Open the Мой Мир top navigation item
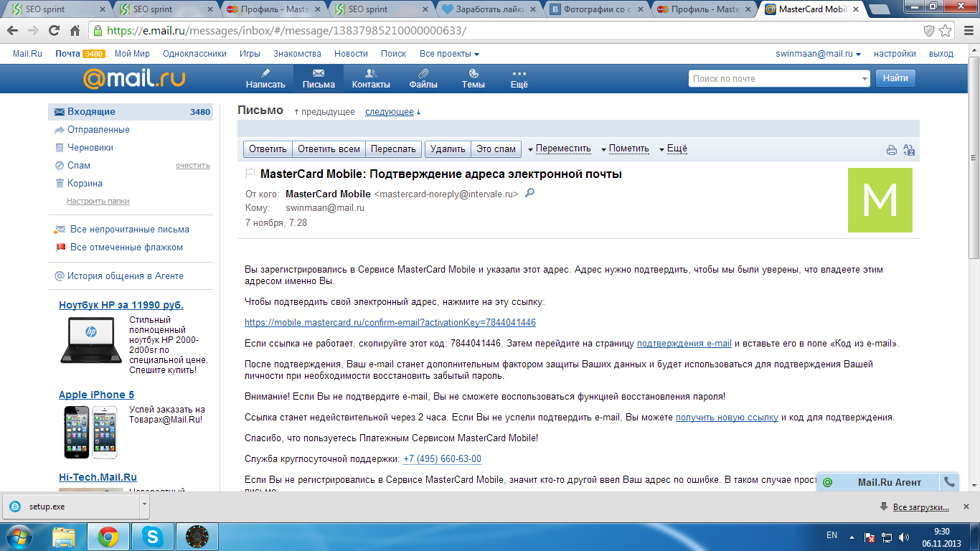 pyautogui.click(x=132, y=54)
